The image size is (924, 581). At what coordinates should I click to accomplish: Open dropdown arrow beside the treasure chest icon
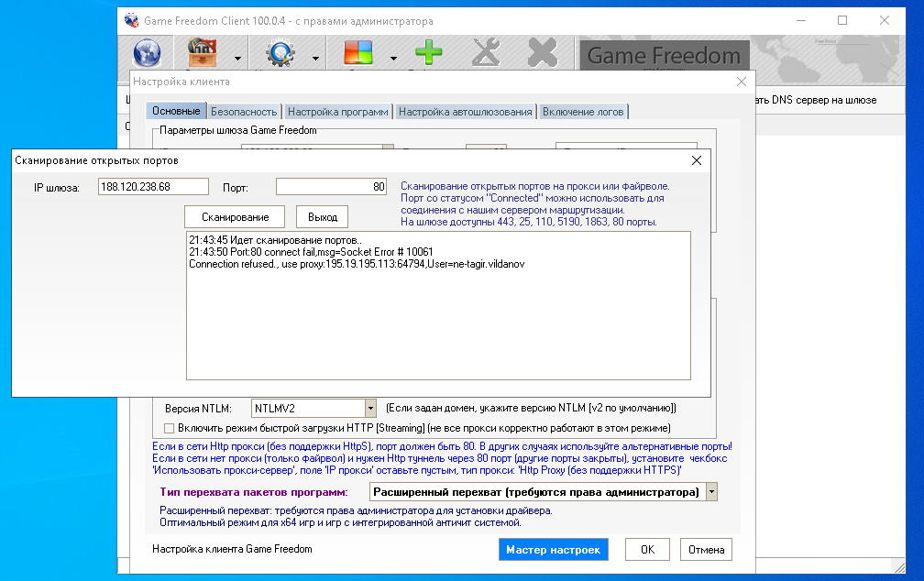coord(237,58)
